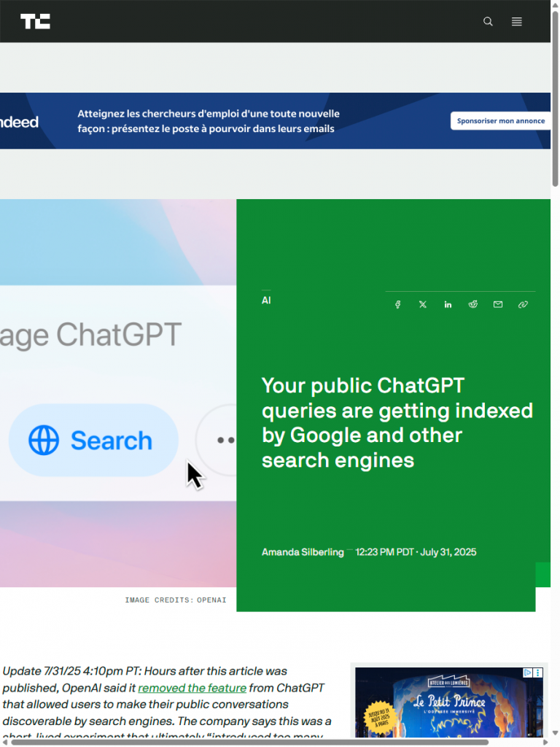Share article on X
Viewport: 560px width, 747px height.
click(x=423, y=304)
